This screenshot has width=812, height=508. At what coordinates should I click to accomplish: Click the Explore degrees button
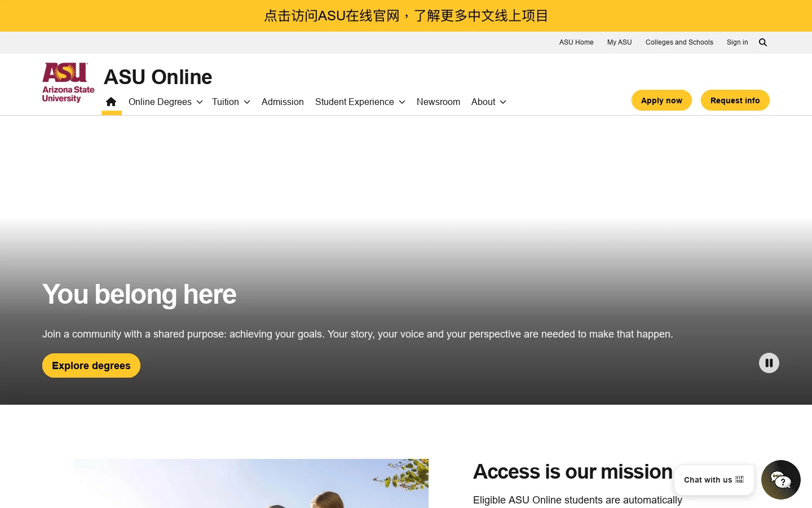click(x=91, y=366)
